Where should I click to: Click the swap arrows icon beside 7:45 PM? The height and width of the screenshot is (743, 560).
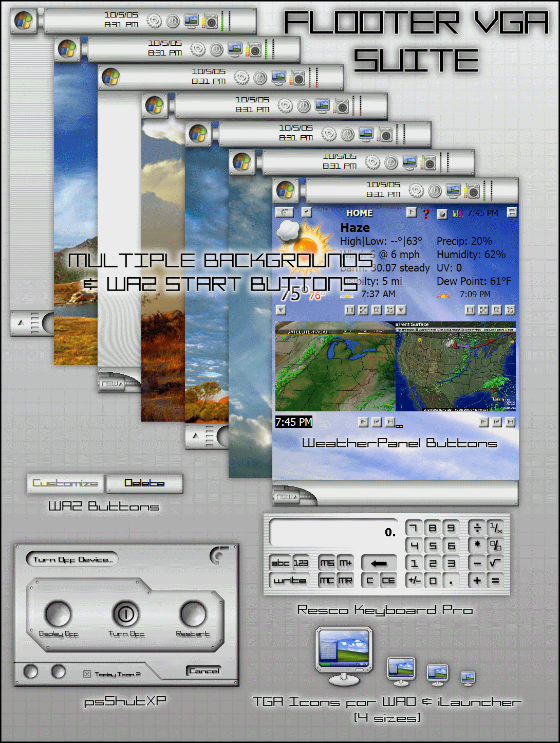coord(512,212)
